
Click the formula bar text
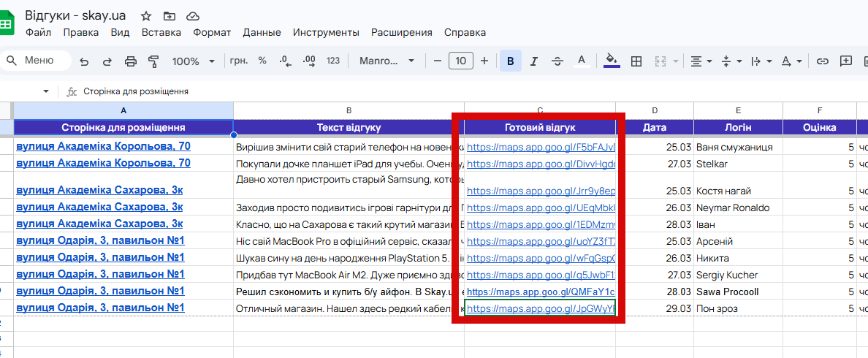tap(136, 91)
